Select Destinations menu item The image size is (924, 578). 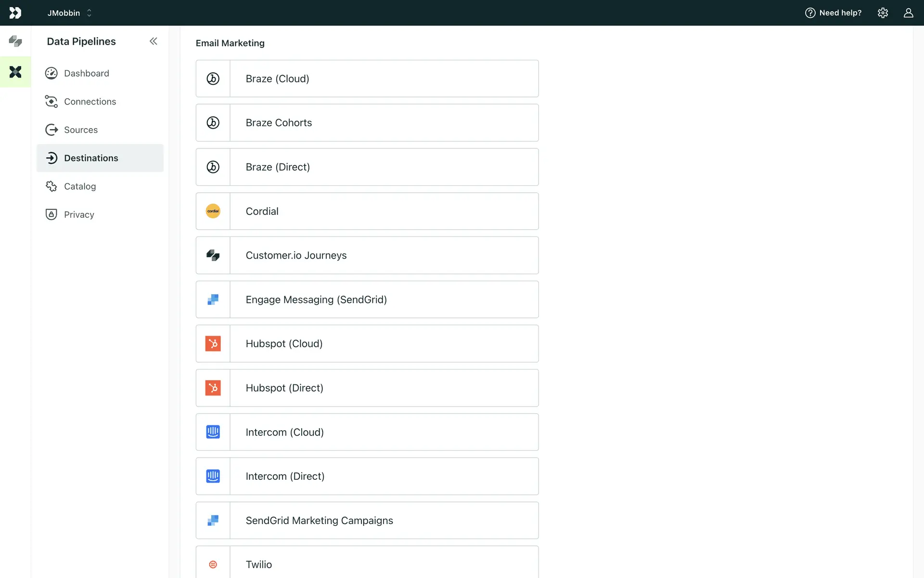pos(91,158)
